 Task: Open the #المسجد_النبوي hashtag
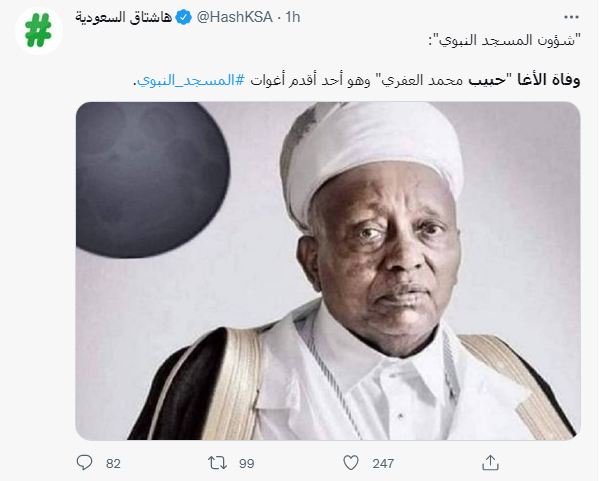click(191, 81)
